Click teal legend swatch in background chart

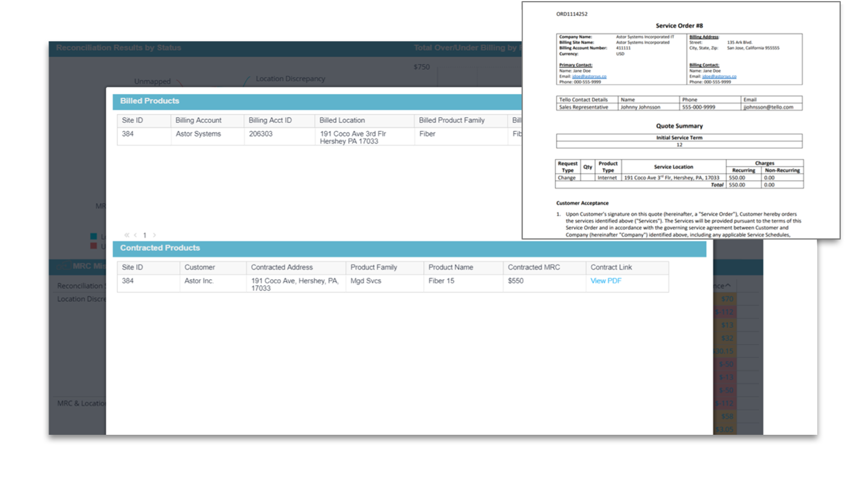click(93, 236)
